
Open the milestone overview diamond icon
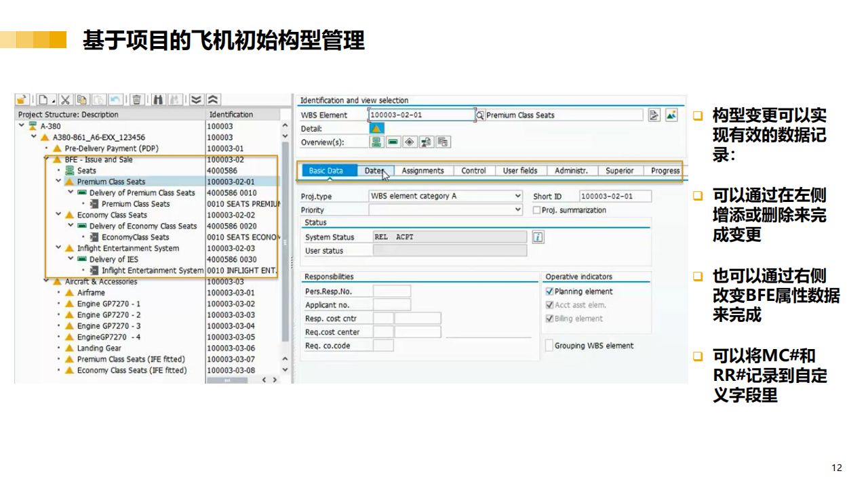point(409,142)
